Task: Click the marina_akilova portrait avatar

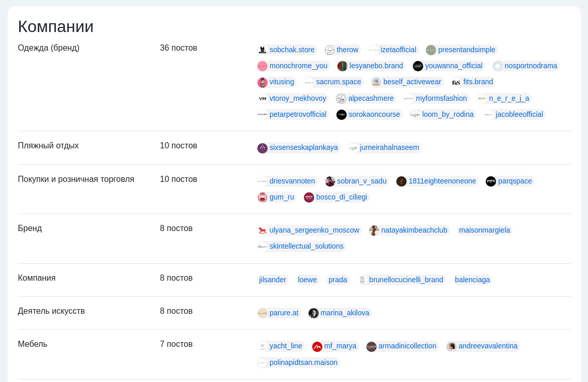Action: click(x=314, y=313)
